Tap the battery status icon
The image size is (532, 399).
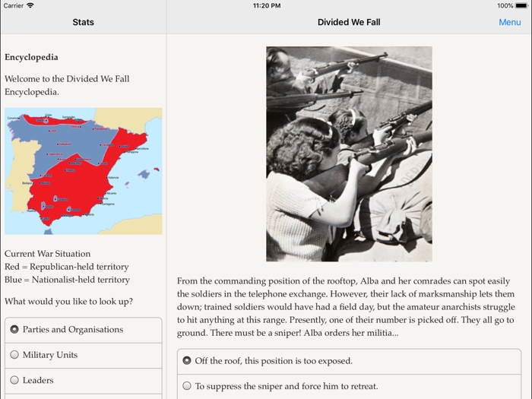point(521,5)
